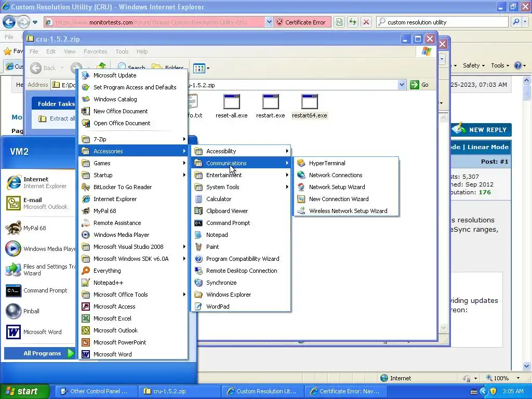Click the NEW REPLY button on the forum page
The height and width of the screenshot is (399, 532).
tap(482, 129)
